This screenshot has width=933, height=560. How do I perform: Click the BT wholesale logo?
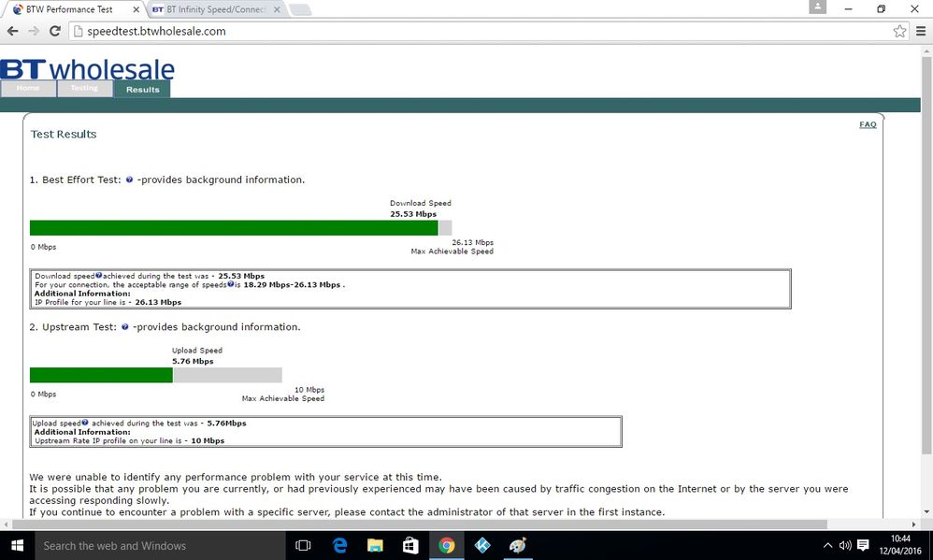88,69
